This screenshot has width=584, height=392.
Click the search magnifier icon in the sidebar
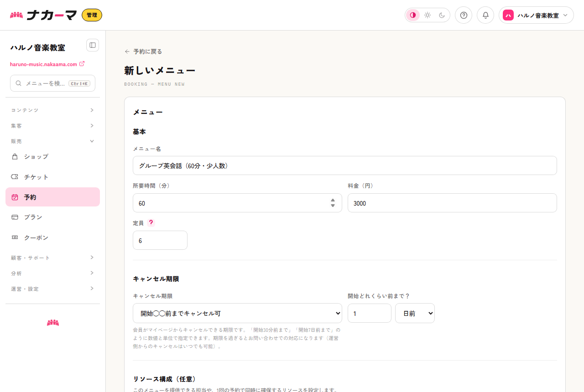pos(19,83)
